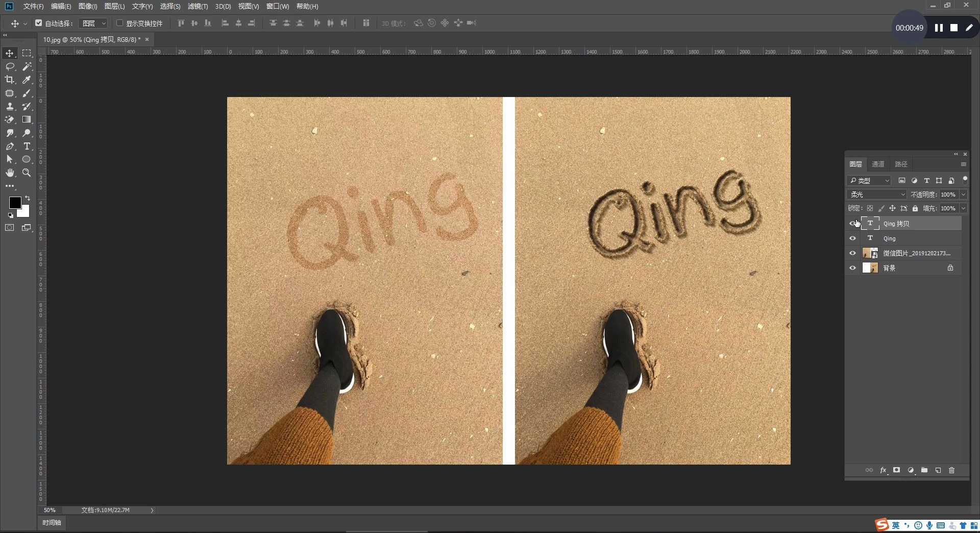Select the Smudge tool
This screenshot has width=980, height=533.
point(10,133)
